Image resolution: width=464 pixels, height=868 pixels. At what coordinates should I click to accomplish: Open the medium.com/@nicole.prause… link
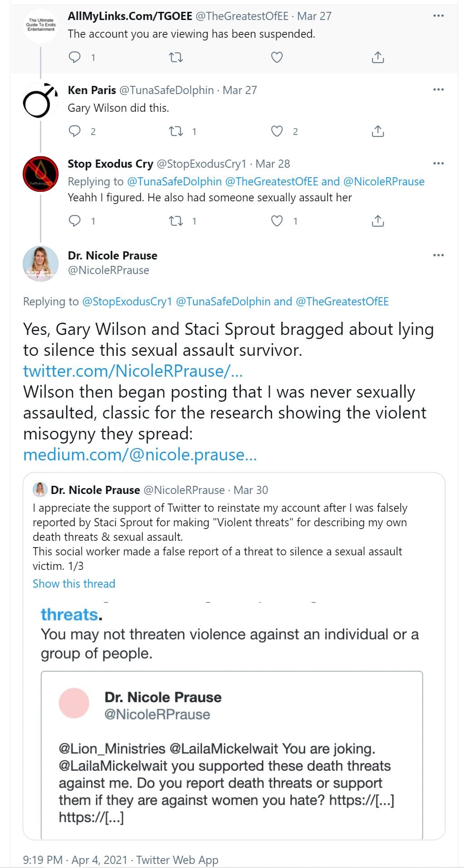pyautogui.click(x=140, y=454)
